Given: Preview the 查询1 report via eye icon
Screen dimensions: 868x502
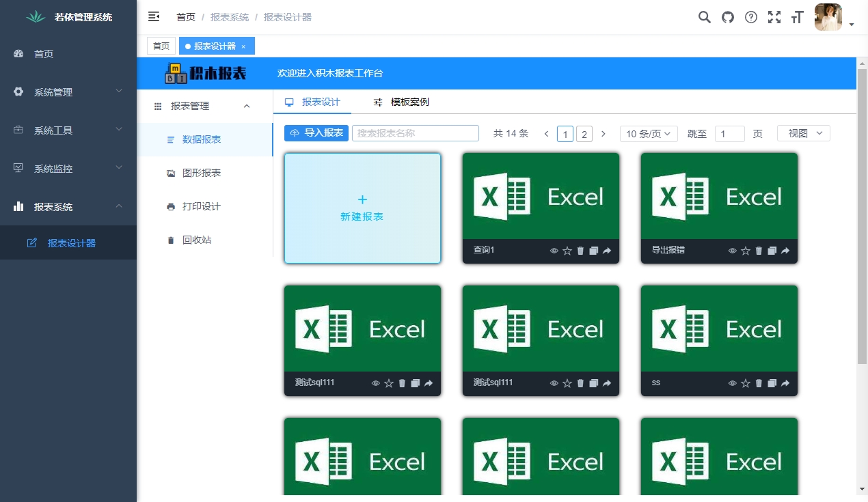Looking at the screenshot, I should (554, 251).
